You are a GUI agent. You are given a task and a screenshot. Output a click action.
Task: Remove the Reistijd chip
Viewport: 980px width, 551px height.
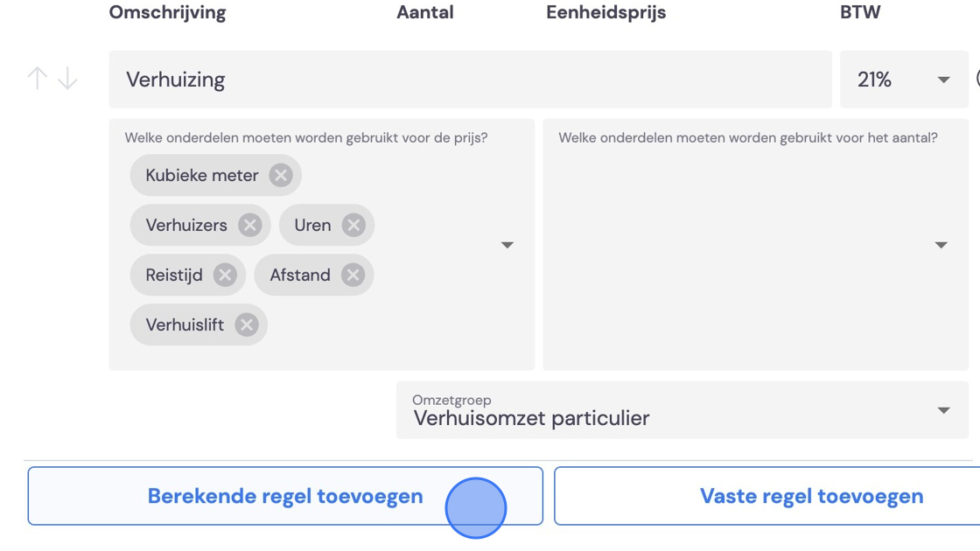225,275
